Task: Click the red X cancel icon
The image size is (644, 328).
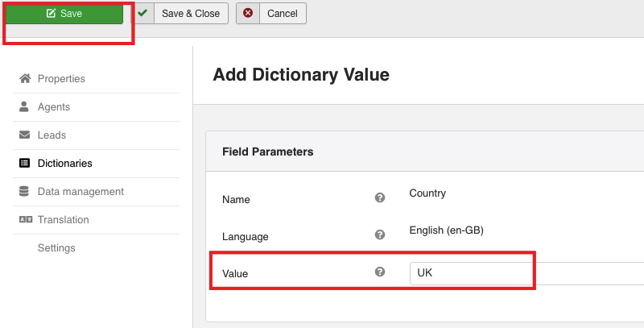Action: coord(248,14)
